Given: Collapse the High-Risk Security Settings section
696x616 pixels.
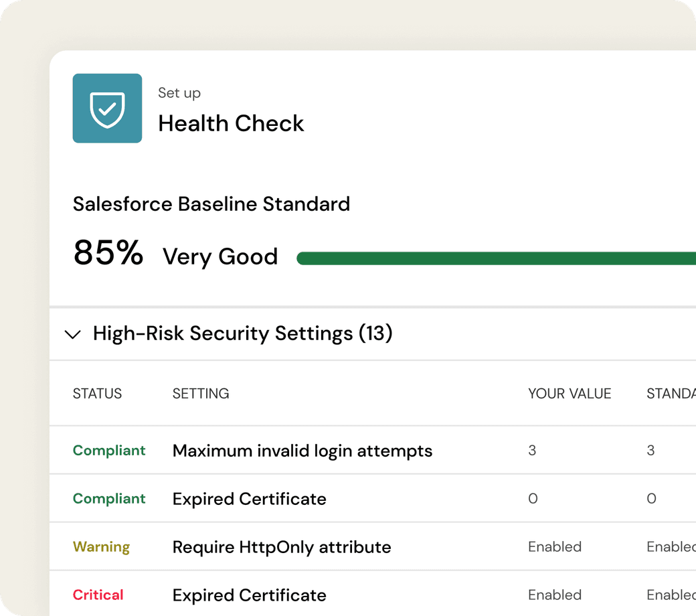Looking at the screenshot, I should (73, 334).
